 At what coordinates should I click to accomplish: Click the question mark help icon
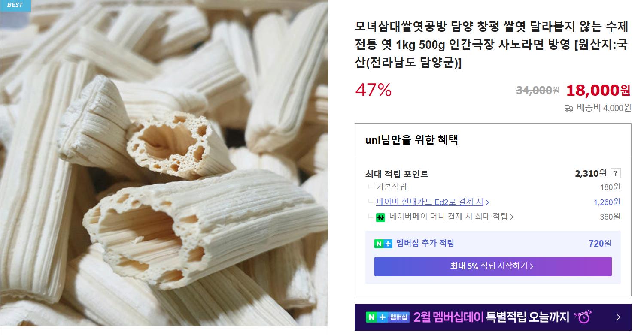coord(615,173)
